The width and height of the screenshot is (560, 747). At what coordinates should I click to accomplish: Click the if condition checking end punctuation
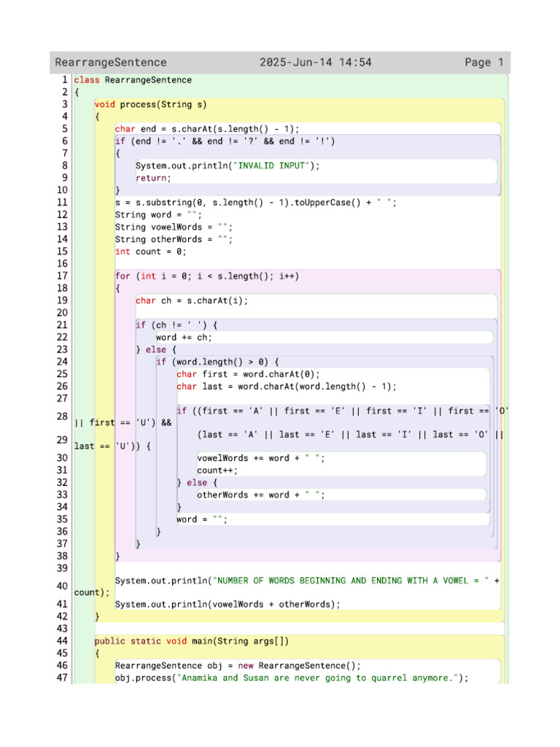click(x=225, y=141)
